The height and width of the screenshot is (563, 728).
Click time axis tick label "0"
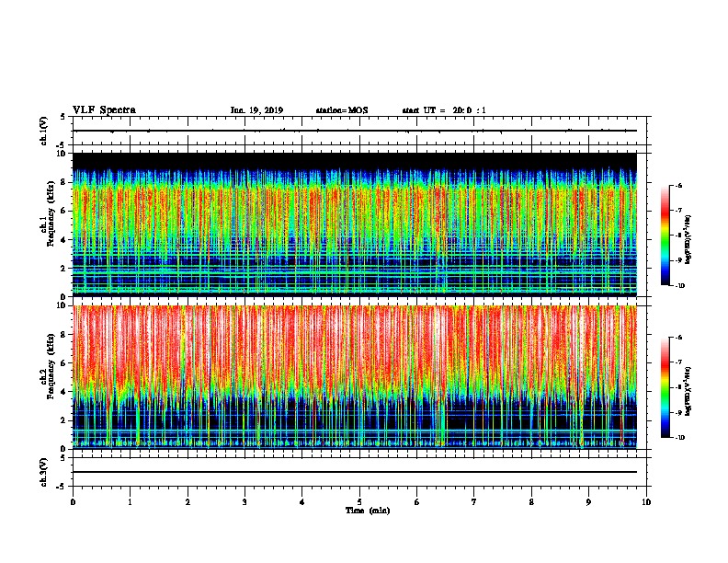73,502
